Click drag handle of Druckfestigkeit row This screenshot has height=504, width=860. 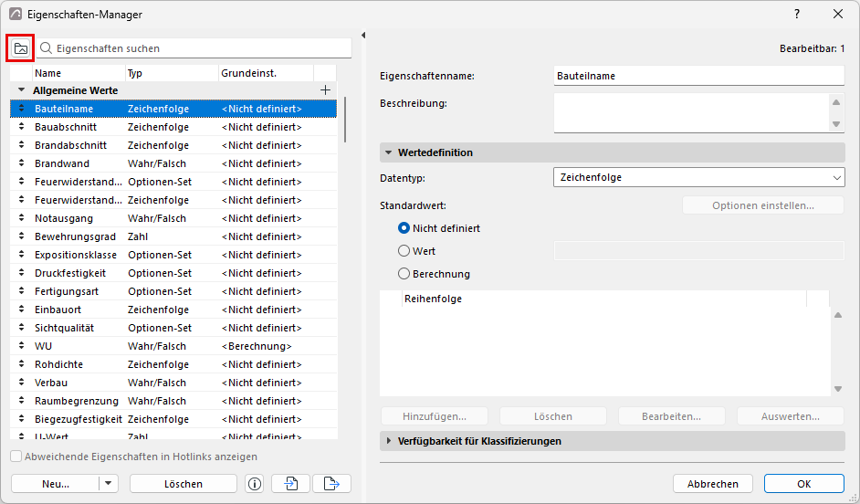click(21, 273)
